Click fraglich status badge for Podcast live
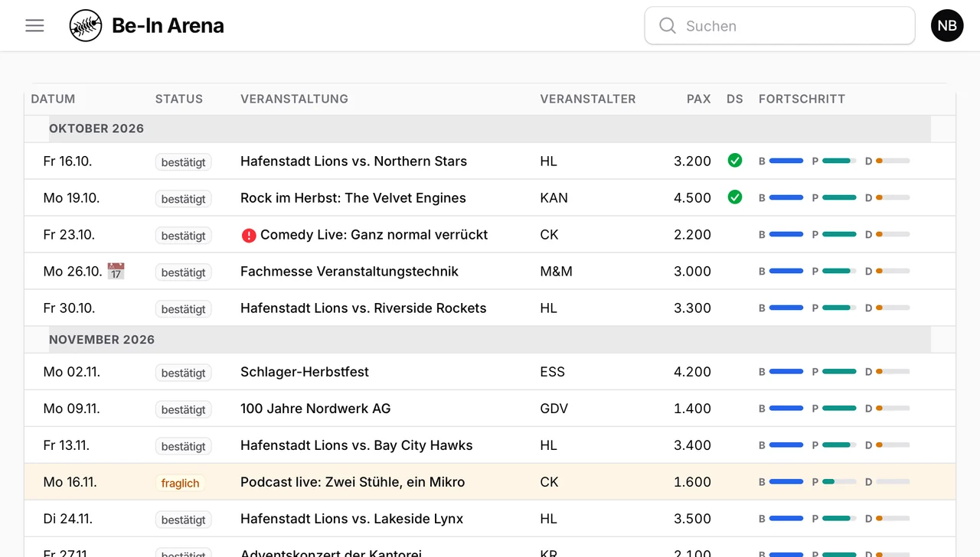Viewport: 980px width, 557px height. [x=180, y=483]
